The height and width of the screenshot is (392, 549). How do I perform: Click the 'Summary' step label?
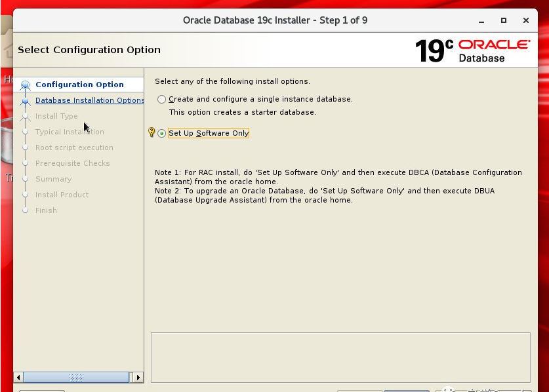[54, 179]
